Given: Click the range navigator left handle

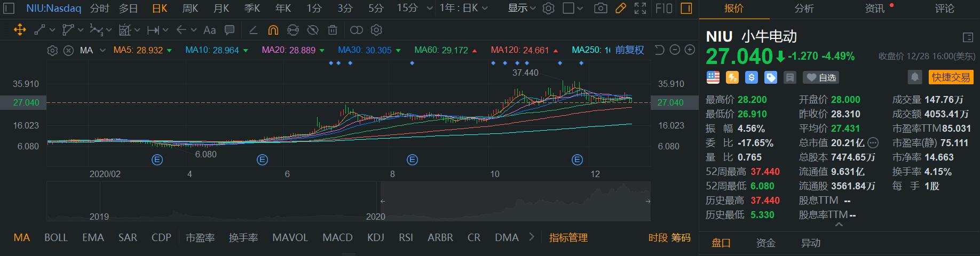Looking at the screenshot, I should (x=382, y=202).
